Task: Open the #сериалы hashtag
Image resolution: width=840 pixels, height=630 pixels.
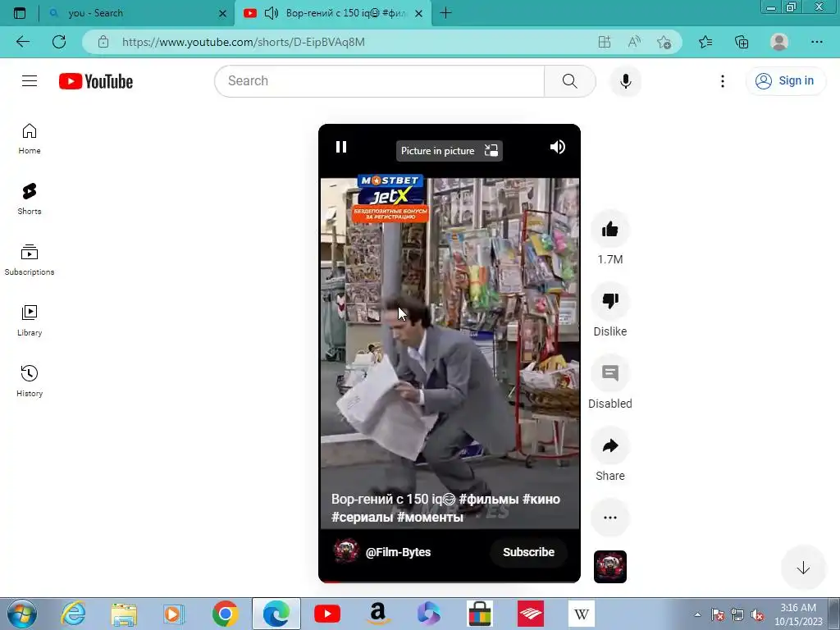Action: click(x=362, y=517)
